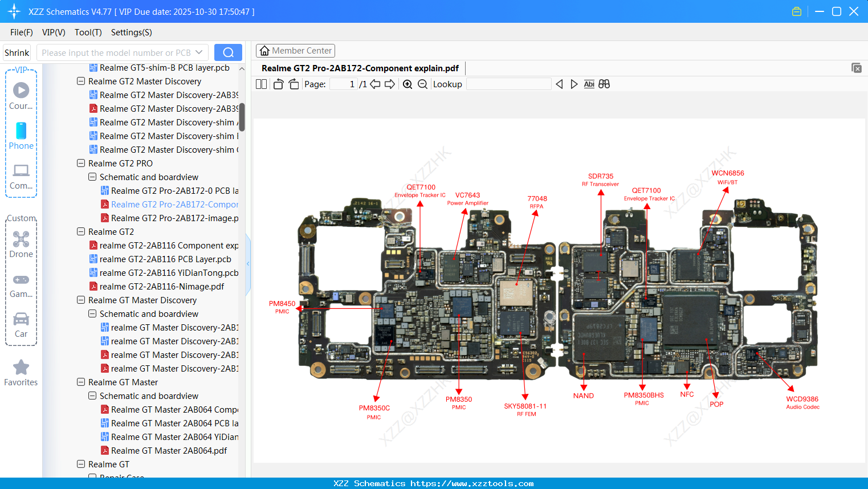
Task: Click the blue search button
Action: [228, 52]
